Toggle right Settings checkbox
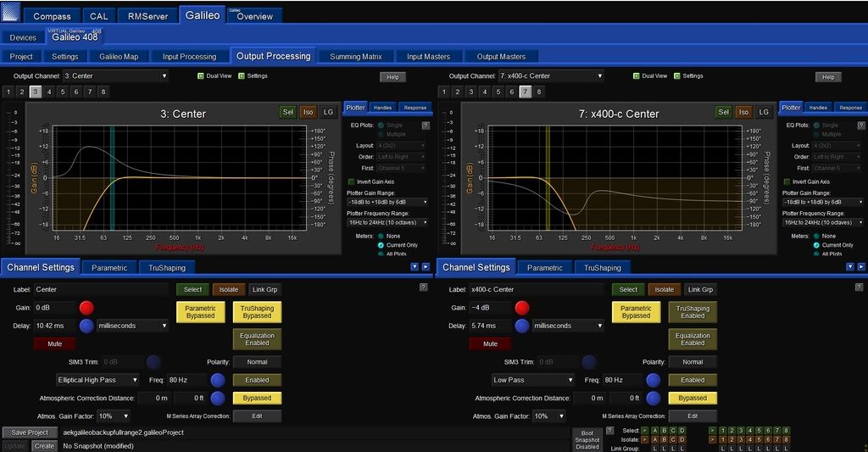Screen dimensions: 868x452 [677, 75]
